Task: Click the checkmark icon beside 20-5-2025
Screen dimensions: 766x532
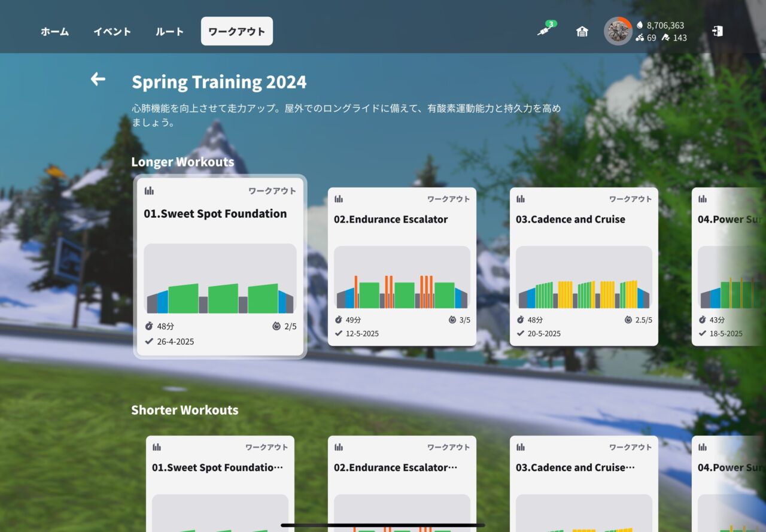Action: click(520, 333)
